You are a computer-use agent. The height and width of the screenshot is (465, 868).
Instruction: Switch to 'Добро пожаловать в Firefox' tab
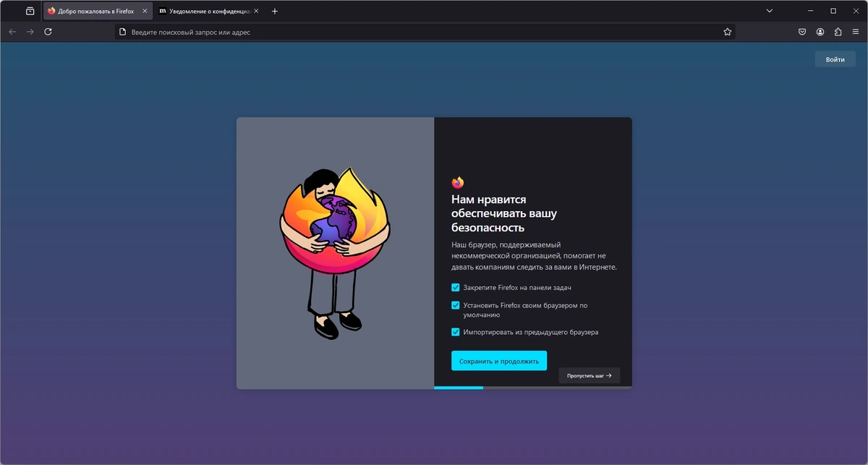pyautogui.click(x=97, y=11)
